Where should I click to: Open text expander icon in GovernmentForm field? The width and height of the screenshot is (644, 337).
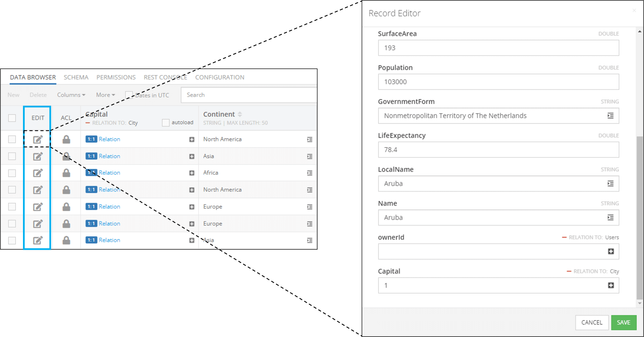click(610, 116)
